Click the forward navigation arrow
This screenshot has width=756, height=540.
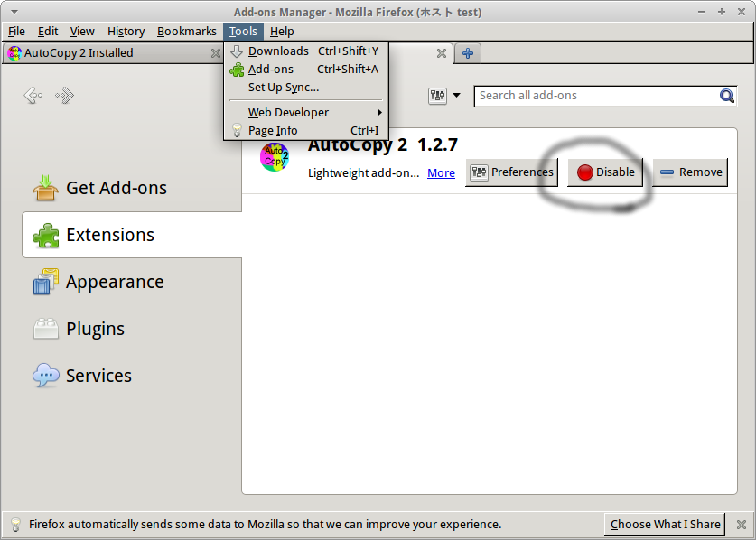click(65, 96)
